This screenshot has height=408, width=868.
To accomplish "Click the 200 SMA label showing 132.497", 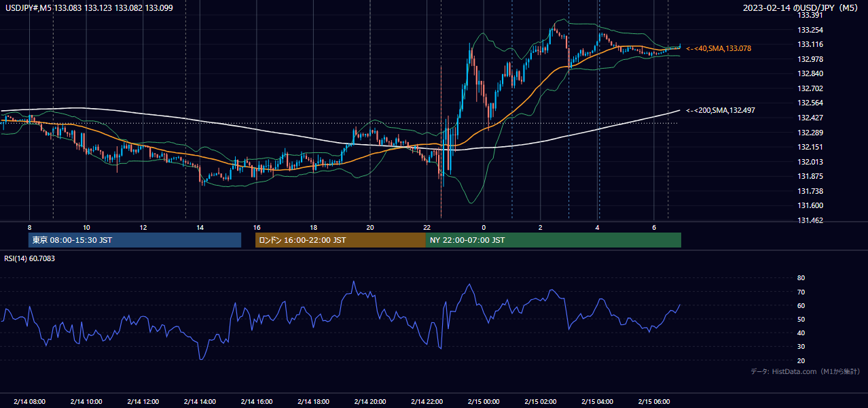I will (x=721, y=110).
